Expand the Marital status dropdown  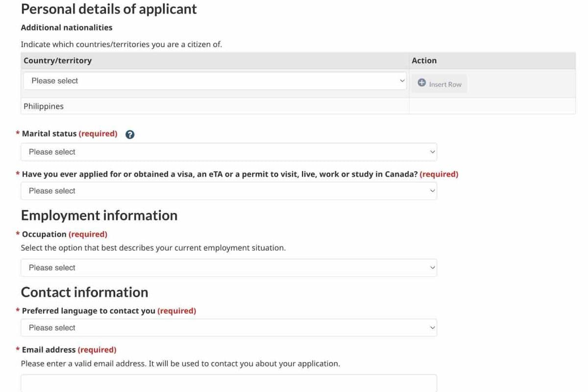tap(228, 152)
